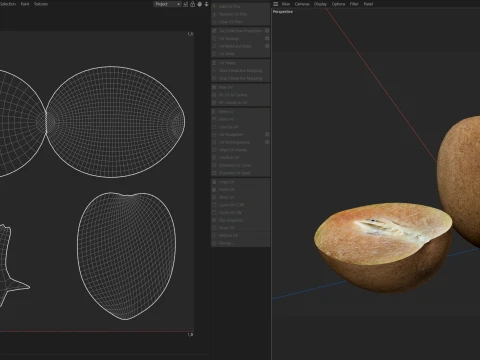Click the globe icon beside Project dropdown
Viewport: 480px width, 360px height.
click(x=199, y=4)
